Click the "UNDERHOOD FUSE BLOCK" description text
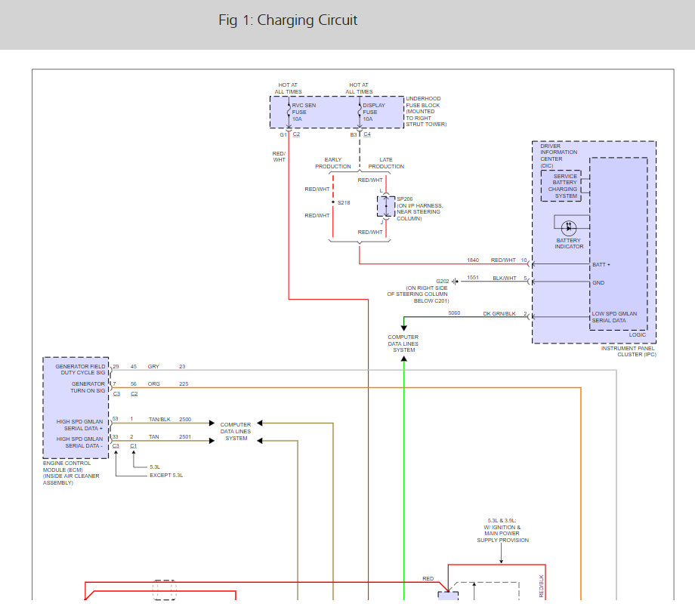 click(x=426, y=112)
